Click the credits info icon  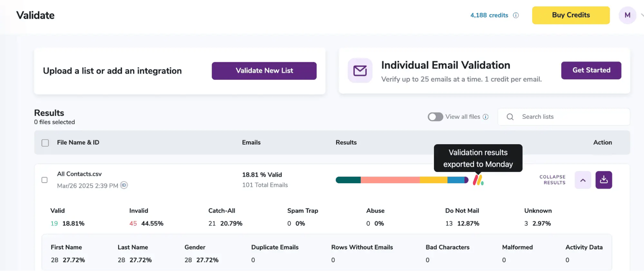click(x=516, y=16)
